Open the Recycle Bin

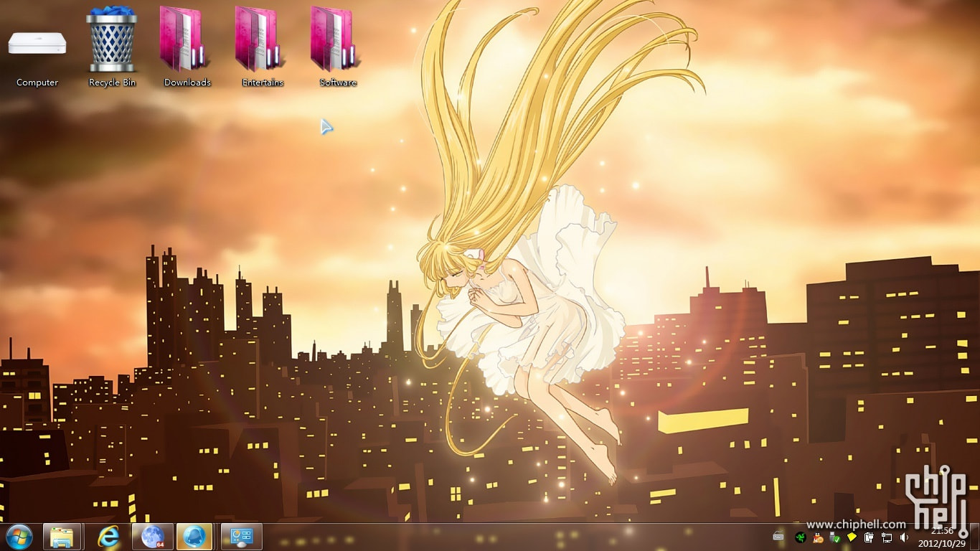point(112,42)
